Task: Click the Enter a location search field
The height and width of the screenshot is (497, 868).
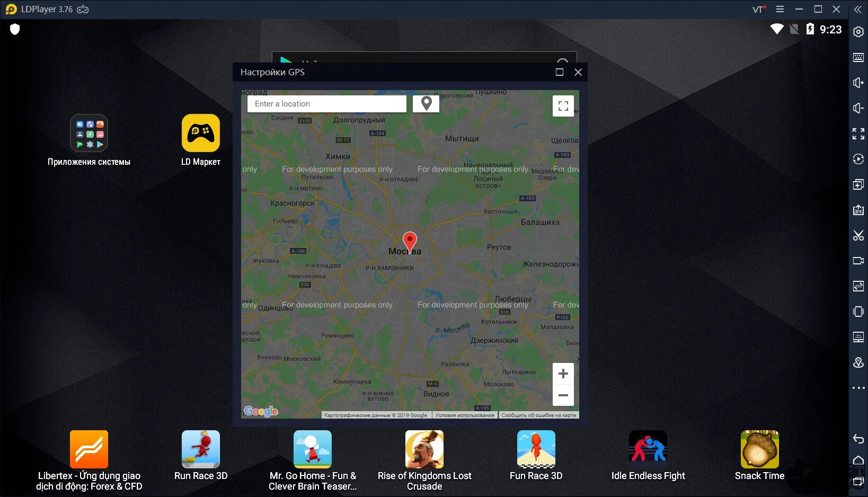Action: click(327, 104)
